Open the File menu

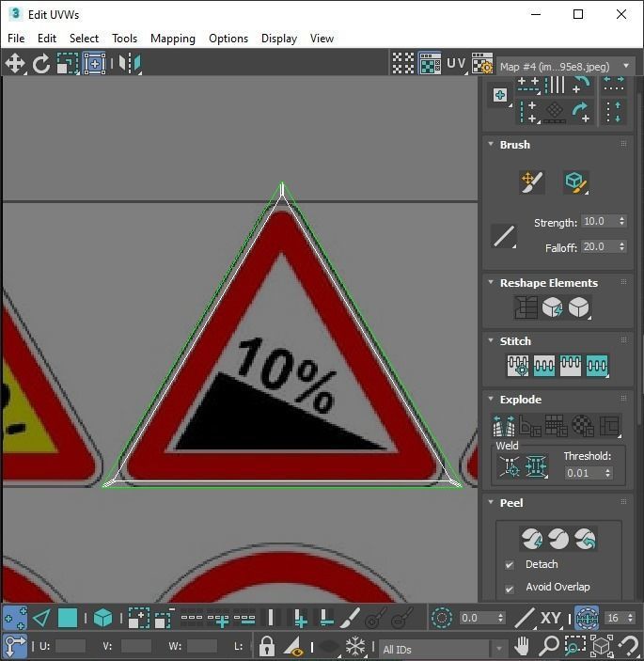(16, 39)
